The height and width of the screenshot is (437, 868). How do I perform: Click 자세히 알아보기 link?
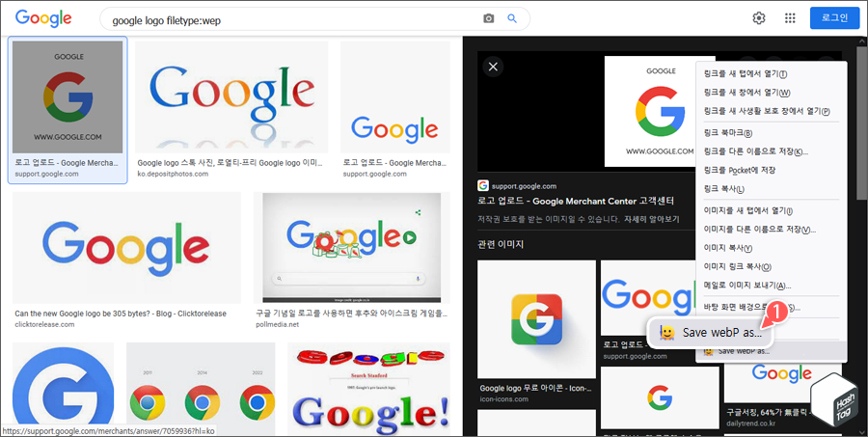tap(652, 219)
